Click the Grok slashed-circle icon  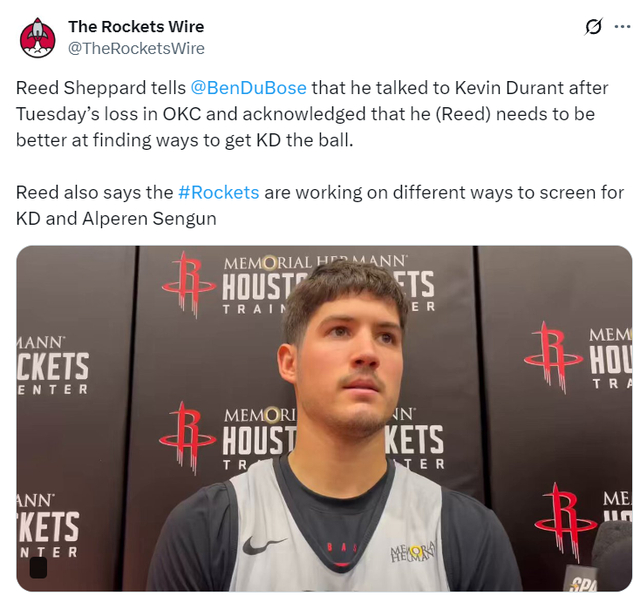click(x=593, y=27)
